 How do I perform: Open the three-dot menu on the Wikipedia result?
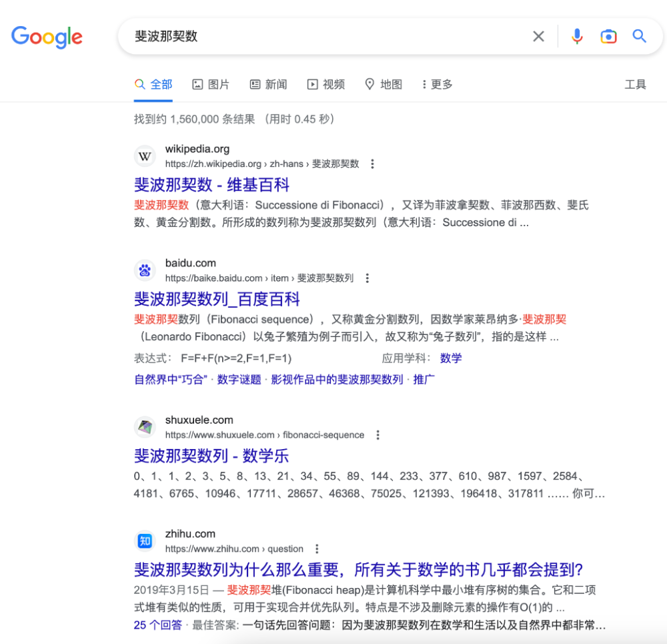coord(372,163)
